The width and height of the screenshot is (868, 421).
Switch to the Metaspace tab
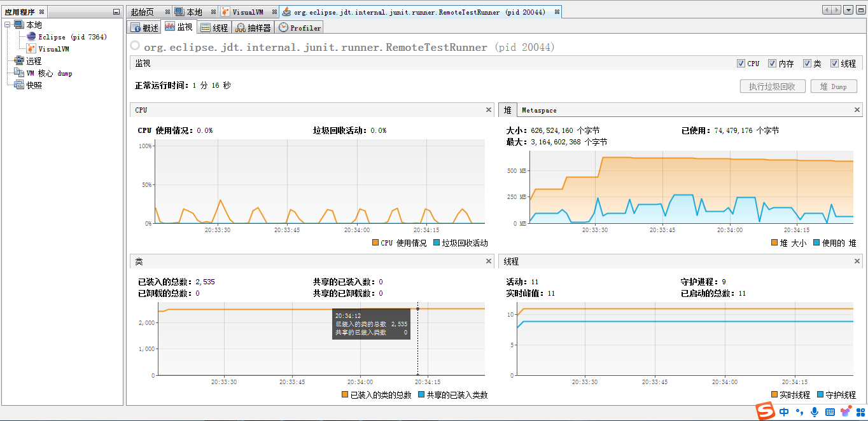(x=539, y=110)
